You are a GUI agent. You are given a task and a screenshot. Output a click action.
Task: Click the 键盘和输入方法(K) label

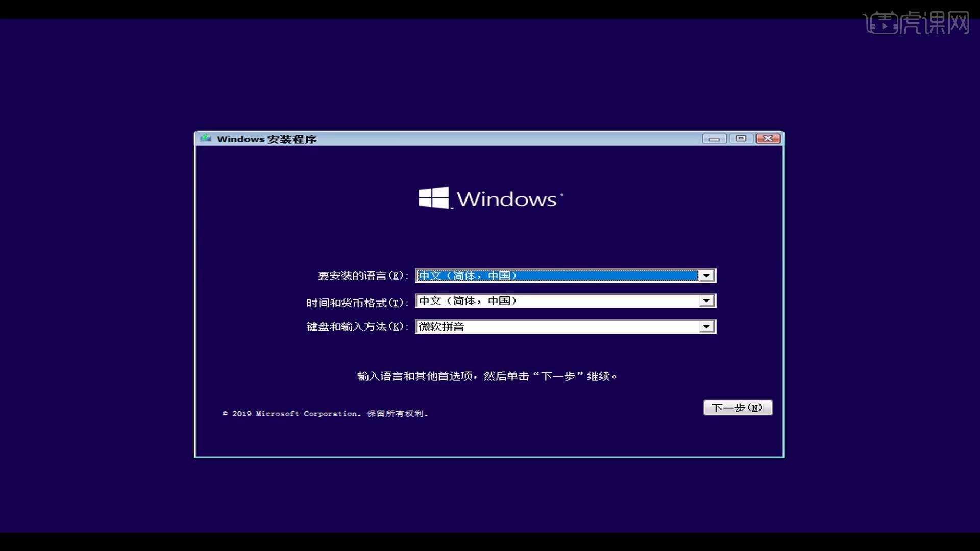357,327
